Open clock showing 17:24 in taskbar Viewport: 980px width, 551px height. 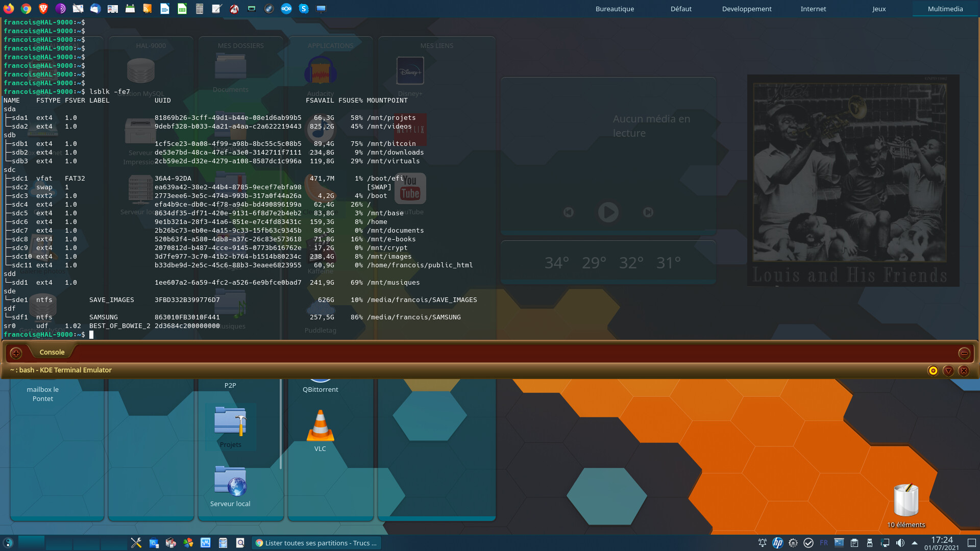[x=942, y=543]
